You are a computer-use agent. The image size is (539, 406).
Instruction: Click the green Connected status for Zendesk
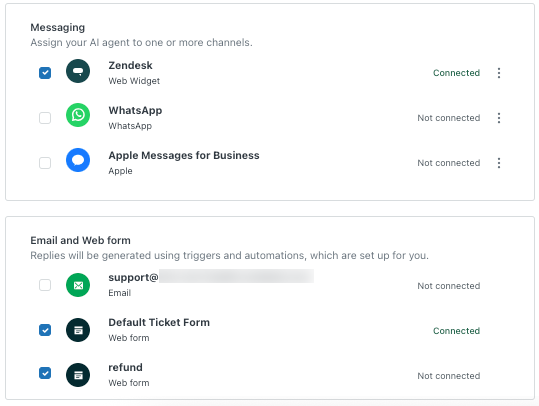(x=456, y=73)
